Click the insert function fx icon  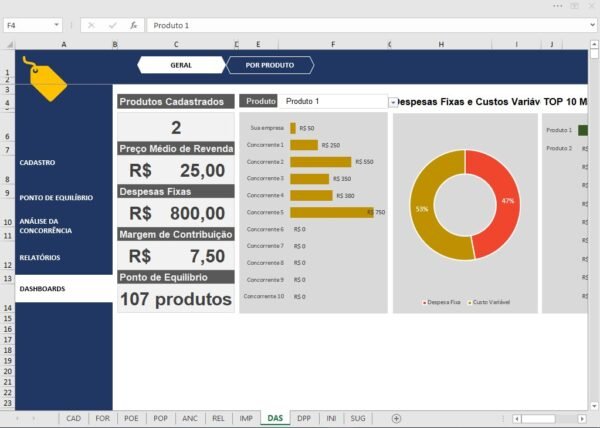pos(133,26)
